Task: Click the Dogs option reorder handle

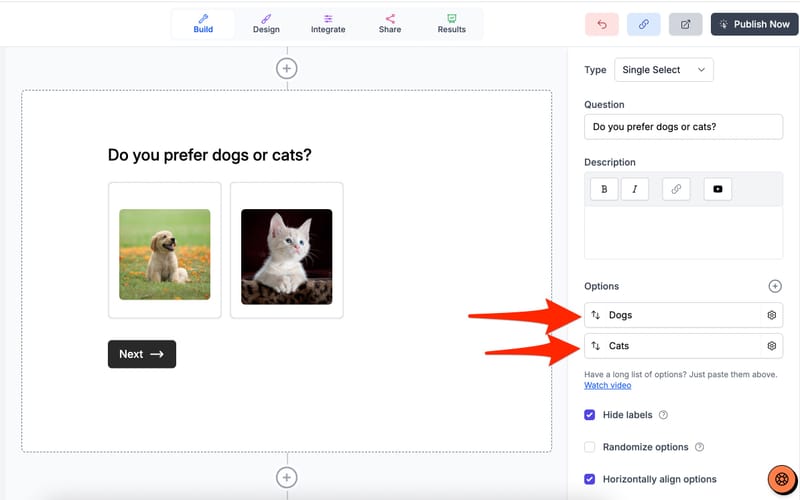Action: (595, 315)
